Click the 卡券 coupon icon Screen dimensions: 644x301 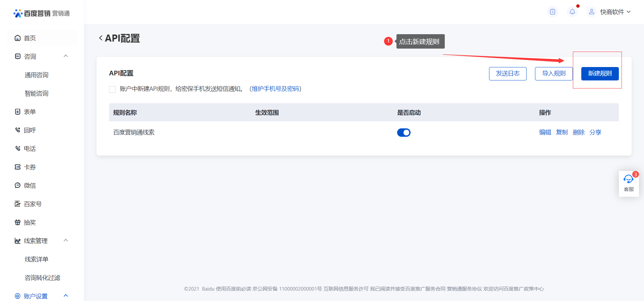point(17,167)
